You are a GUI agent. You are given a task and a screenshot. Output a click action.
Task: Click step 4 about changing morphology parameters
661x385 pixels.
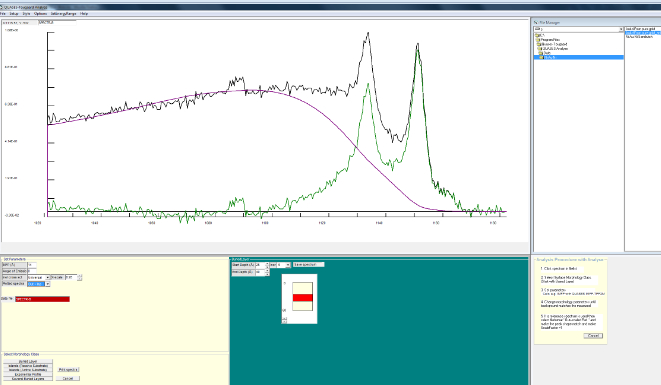(568, 304)
